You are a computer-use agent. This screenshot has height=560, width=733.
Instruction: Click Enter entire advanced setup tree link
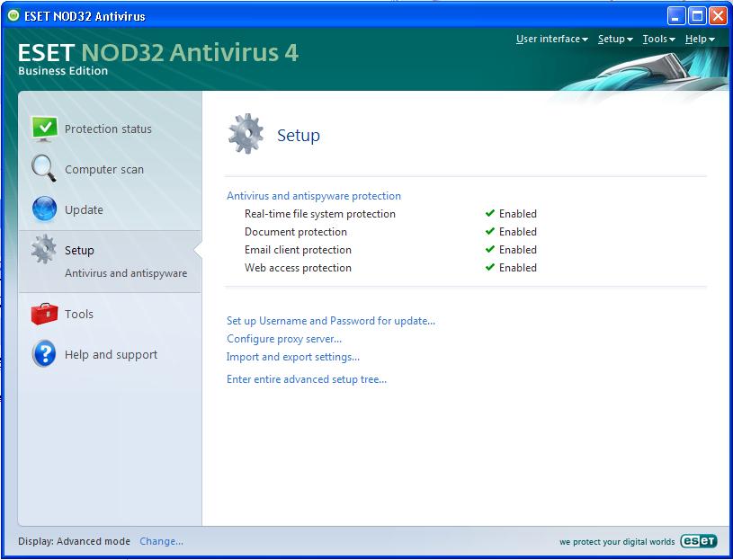coord(307,379)
